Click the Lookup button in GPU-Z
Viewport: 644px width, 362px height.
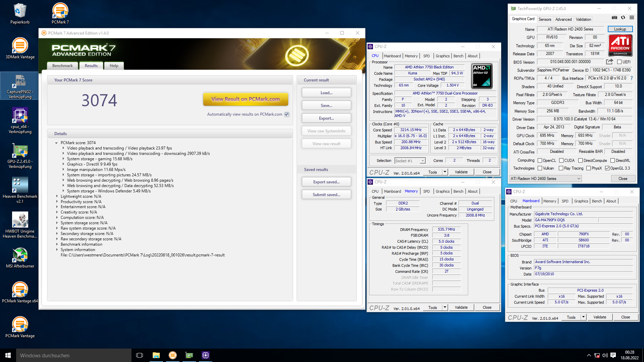[620, 29]
